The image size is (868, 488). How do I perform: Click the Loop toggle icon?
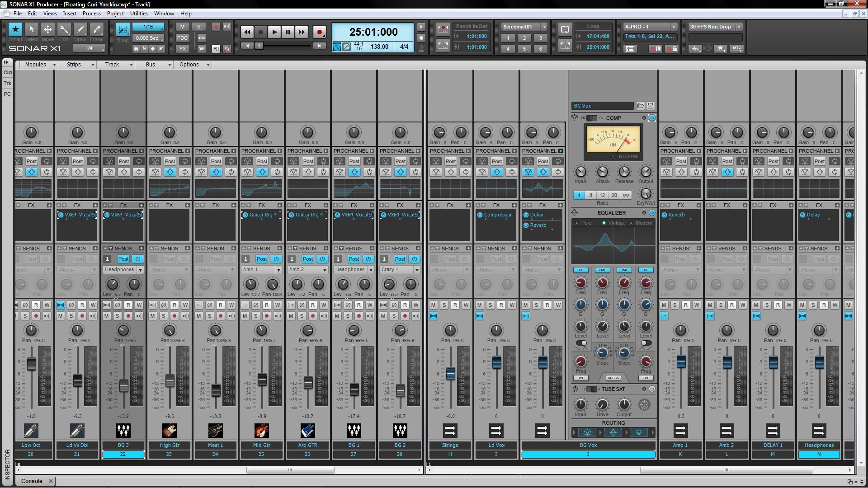[x=565, y=29]
